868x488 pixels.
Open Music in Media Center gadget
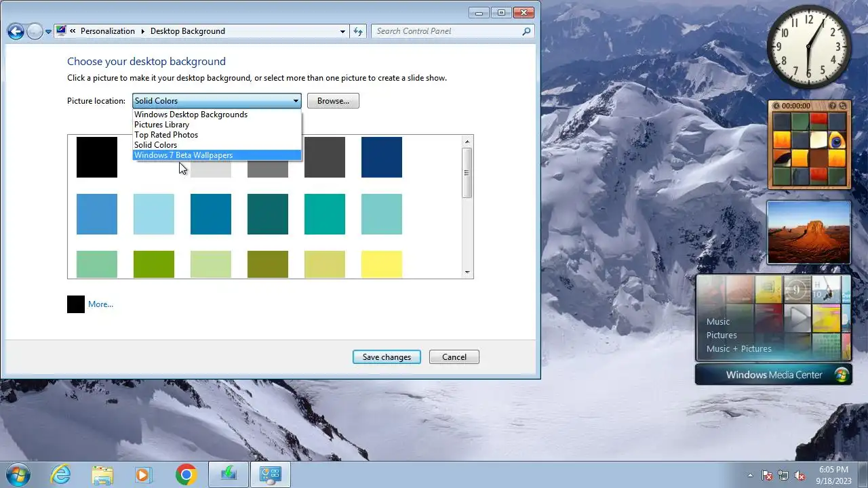click(x=718, y=321)
